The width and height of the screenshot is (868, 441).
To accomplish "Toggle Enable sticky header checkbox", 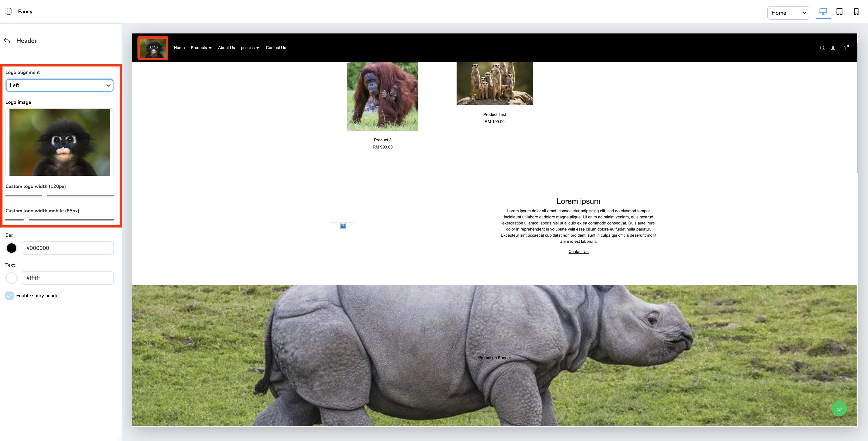I will (x=9, y=295).
